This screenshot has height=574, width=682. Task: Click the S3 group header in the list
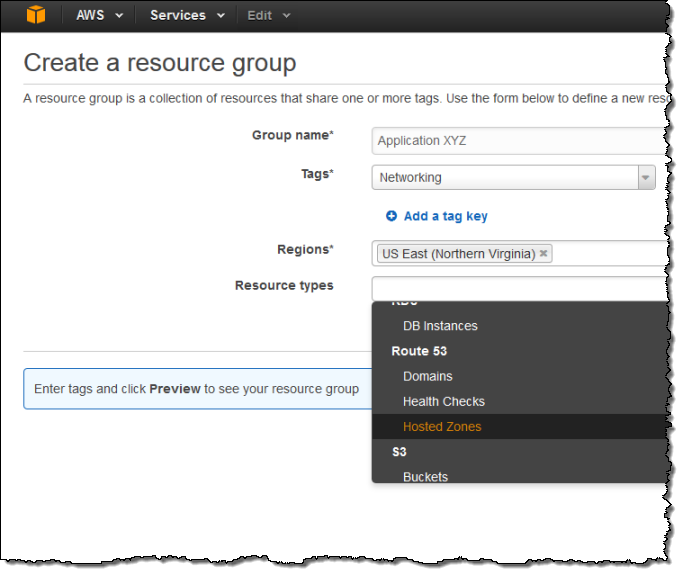(x=399, y=452)
